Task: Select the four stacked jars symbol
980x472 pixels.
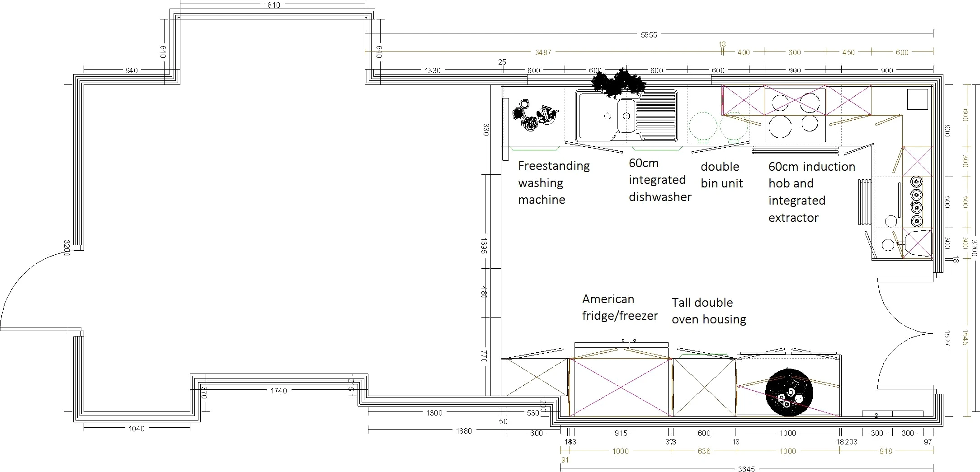Action: point(916,201)
